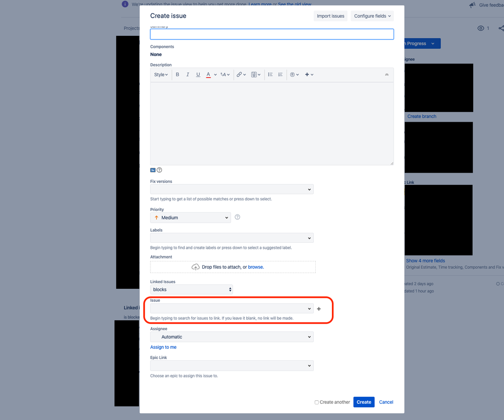Open the Linked Issues blocks selector
Screen dimensions: 504x420
[191, 289]
